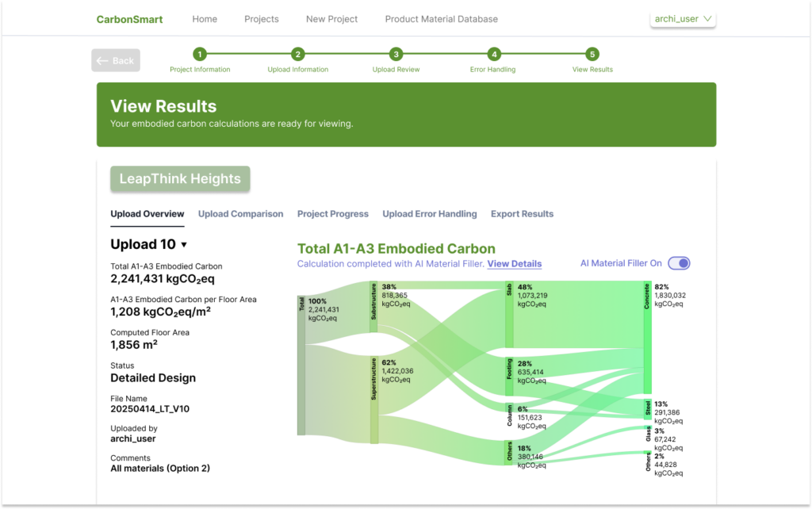Click the CarbonSmart logo
Viewport: 812px width, 509px height.
coord(129,18)
